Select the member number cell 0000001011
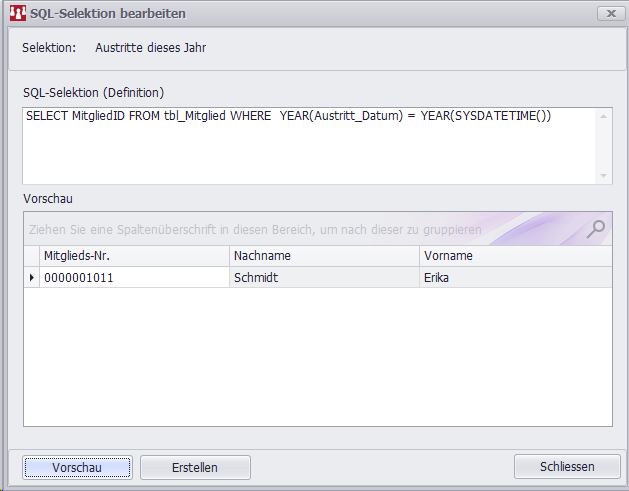The height and width of the screenshot is (491, 629). 134,277
